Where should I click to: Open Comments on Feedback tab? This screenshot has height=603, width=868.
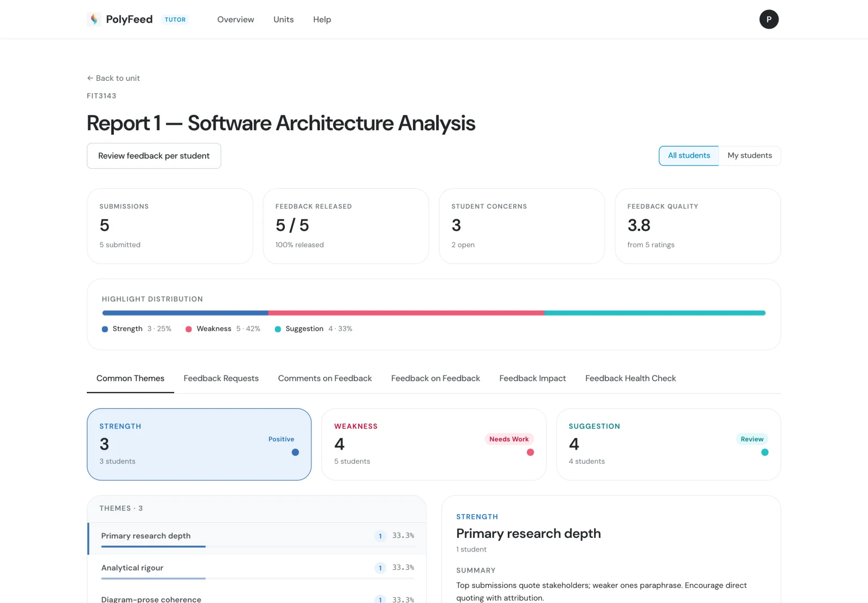coord(324,379)
